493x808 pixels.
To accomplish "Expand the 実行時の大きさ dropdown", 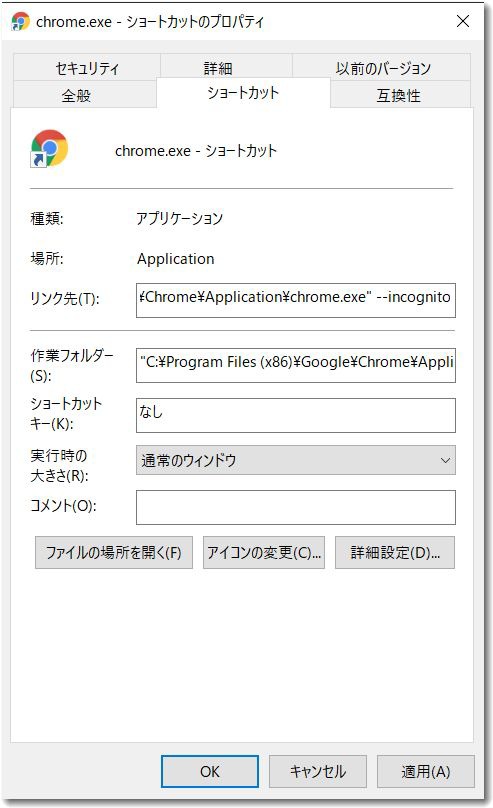I will coord(296,460).
